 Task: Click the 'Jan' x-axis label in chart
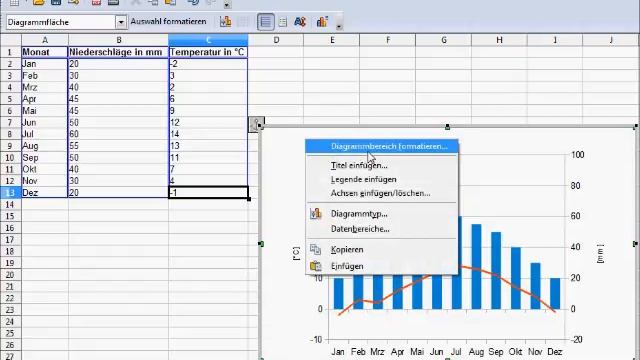338,351
